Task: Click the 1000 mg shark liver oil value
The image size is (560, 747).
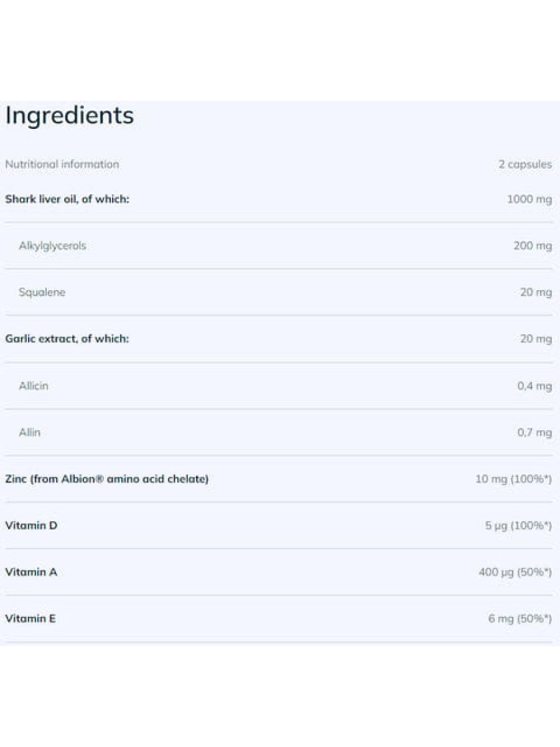Action: click(x=530, y=199)
